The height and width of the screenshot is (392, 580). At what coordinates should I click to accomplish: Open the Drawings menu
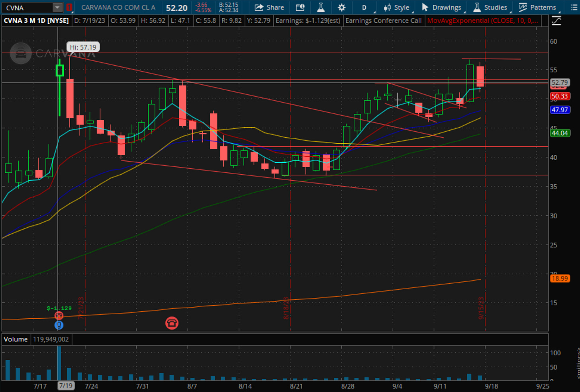pos(442,8)
